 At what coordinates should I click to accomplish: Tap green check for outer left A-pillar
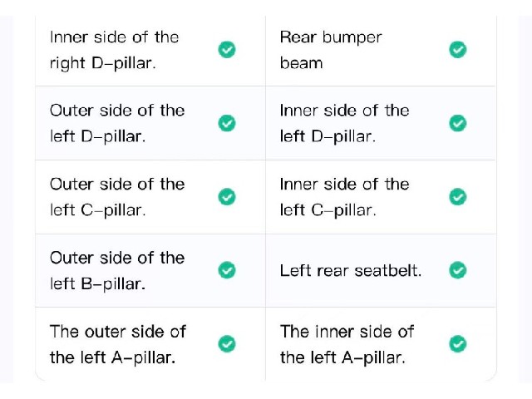[x=227, y=344]
